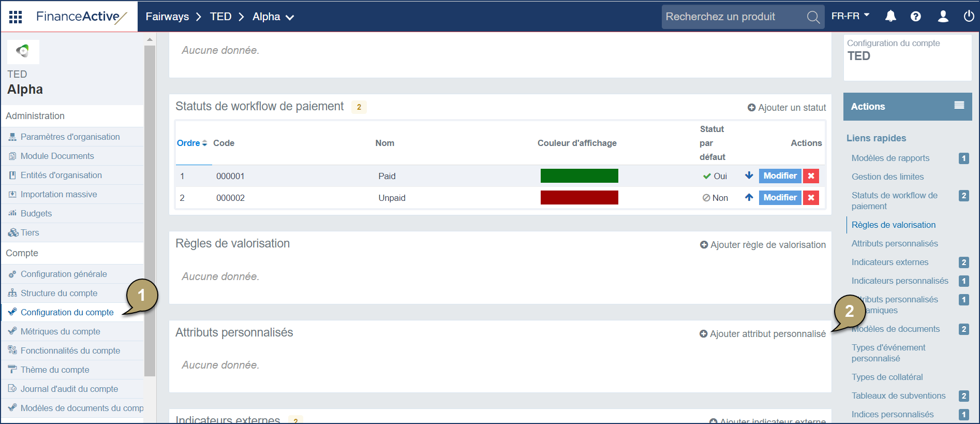The height and width of the screenshot is (424, 980).
Task: Go to Modèles de documents quick link
Action: coord(896,329)
